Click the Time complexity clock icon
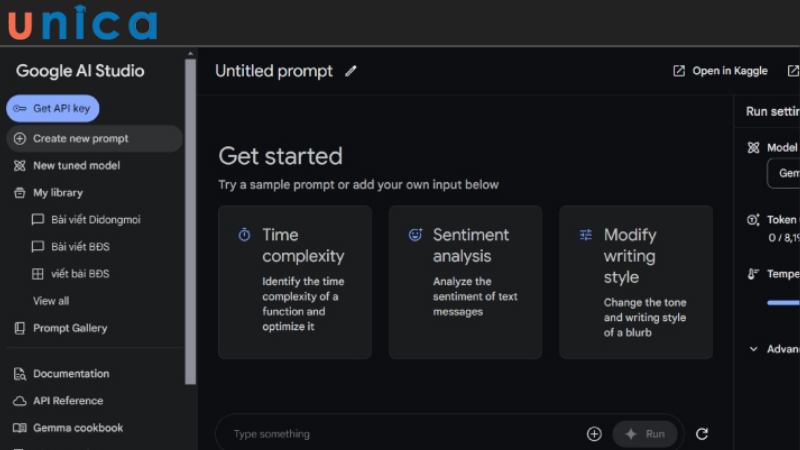Viewport: 800px width, 450px height. pyautogui.click(x=244, y=235)
